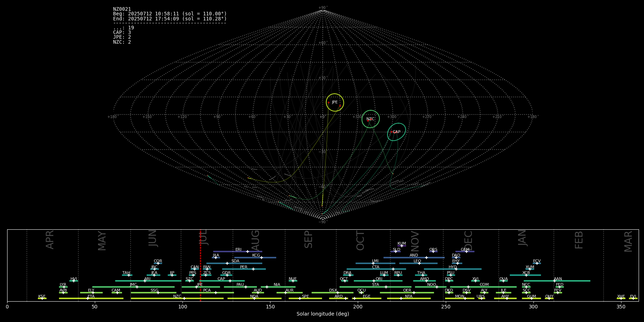Click the AUR shower label in the timeline
The height and width of the screenshot is (322, 644).
[290, 291]
